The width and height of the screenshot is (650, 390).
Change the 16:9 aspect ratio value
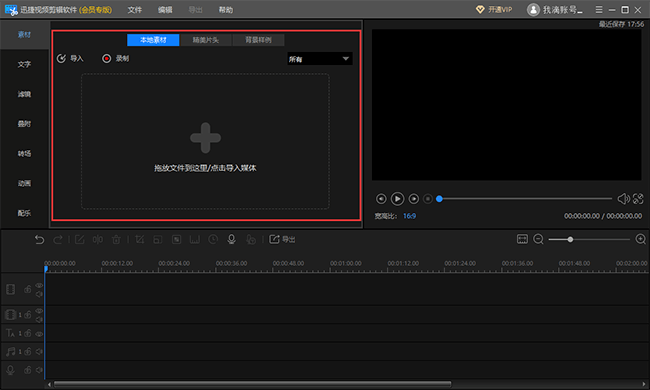coord(409,216)
